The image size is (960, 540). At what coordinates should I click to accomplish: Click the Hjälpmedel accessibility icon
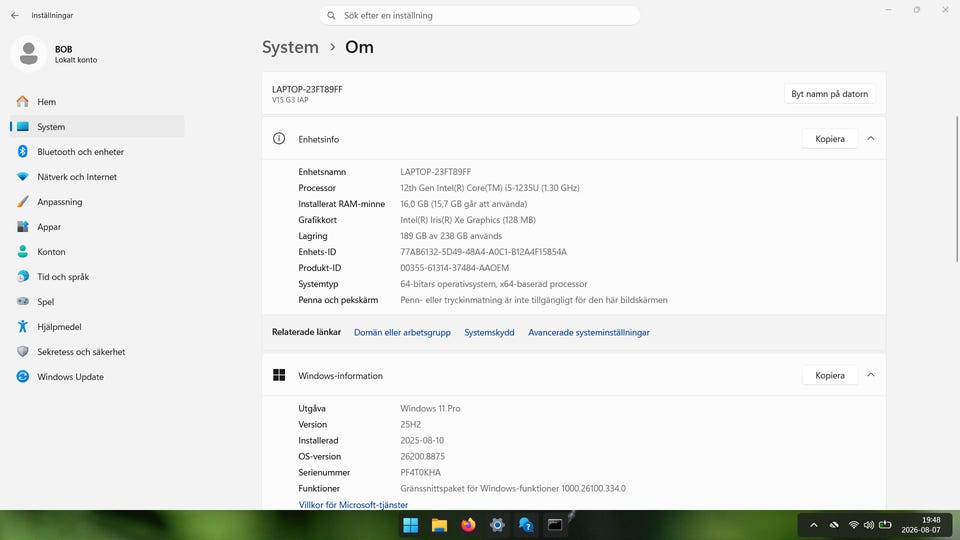coord(23,327)
